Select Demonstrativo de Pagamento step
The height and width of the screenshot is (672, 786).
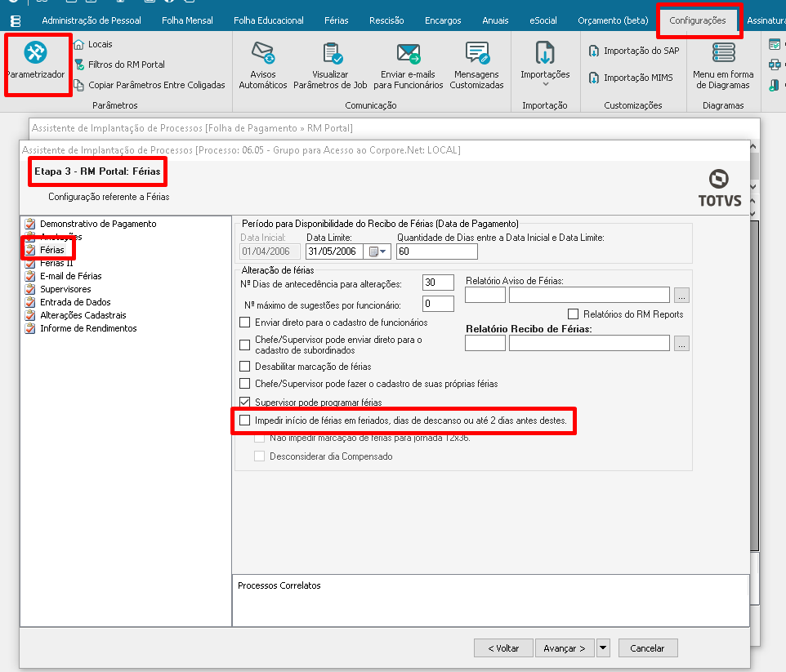click(91, 224)
